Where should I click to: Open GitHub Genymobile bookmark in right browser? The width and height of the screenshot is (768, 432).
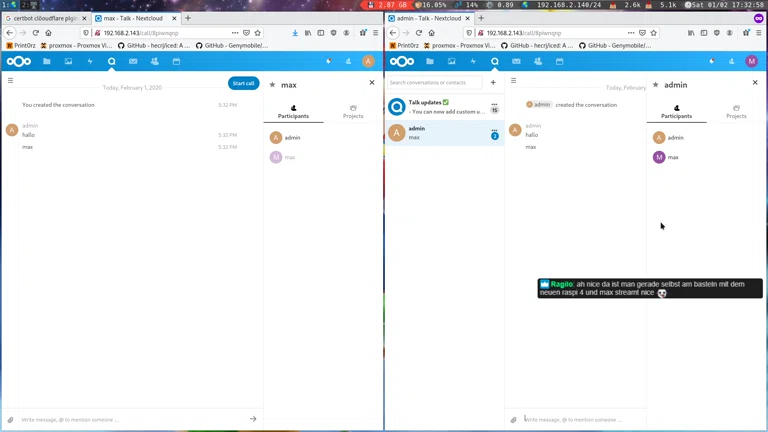coord(615,46)
